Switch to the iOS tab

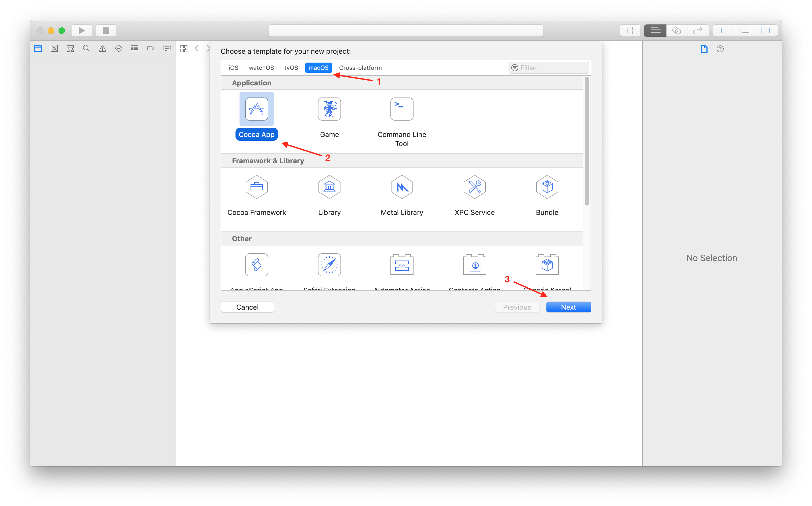coord(233,68)
